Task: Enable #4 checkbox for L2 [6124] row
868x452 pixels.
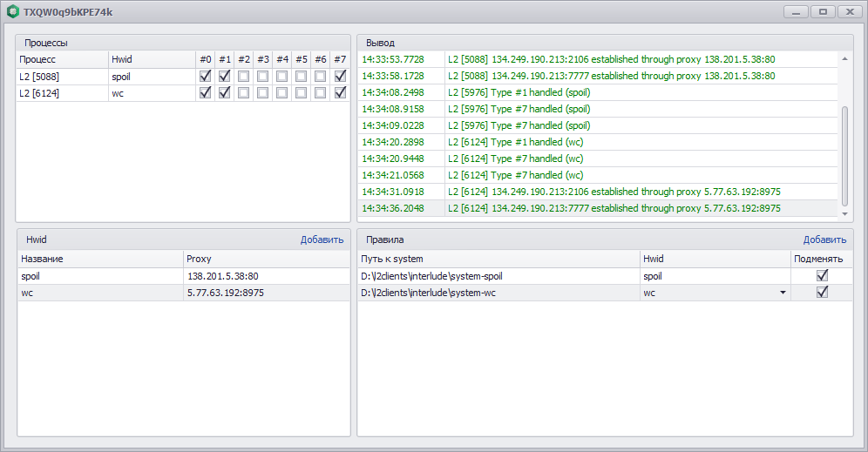Action: pyautogui.click(x=282, y=93)
